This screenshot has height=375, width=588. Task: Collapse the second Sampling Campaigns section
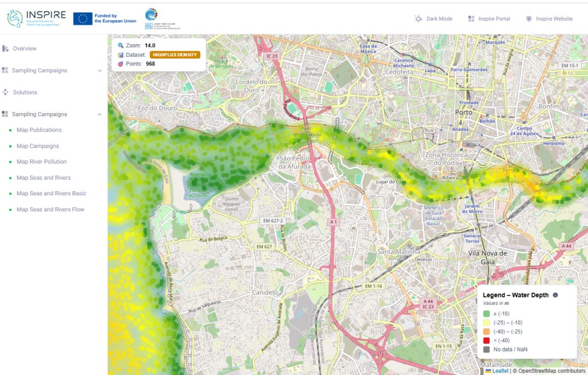(100, 114)
